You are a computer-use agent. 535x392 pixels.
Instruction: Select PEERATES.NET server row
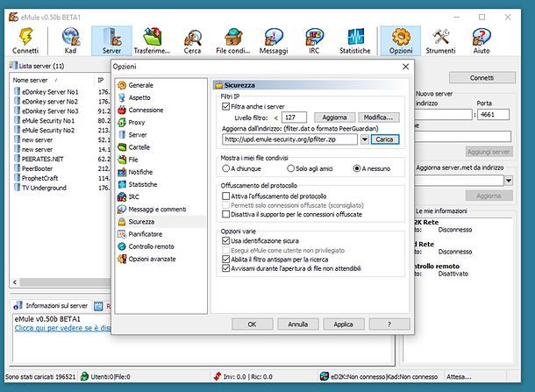tap(43, 159)
